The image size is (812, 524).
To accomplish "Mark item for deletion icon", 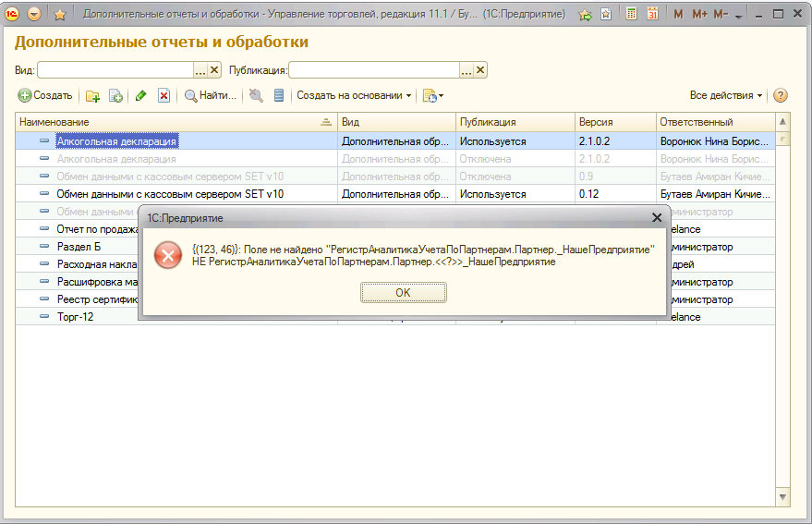I will point(164,96).
